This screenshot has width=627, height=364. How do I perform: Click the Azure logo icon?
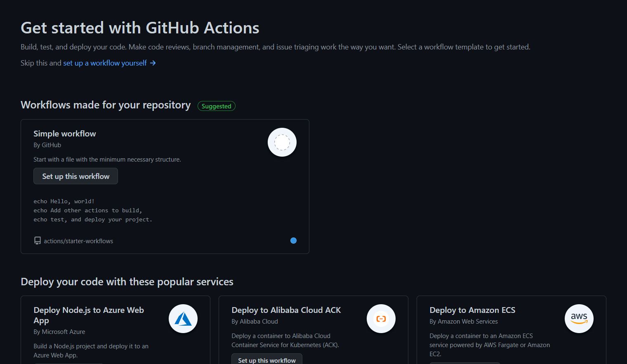[183, 319]
